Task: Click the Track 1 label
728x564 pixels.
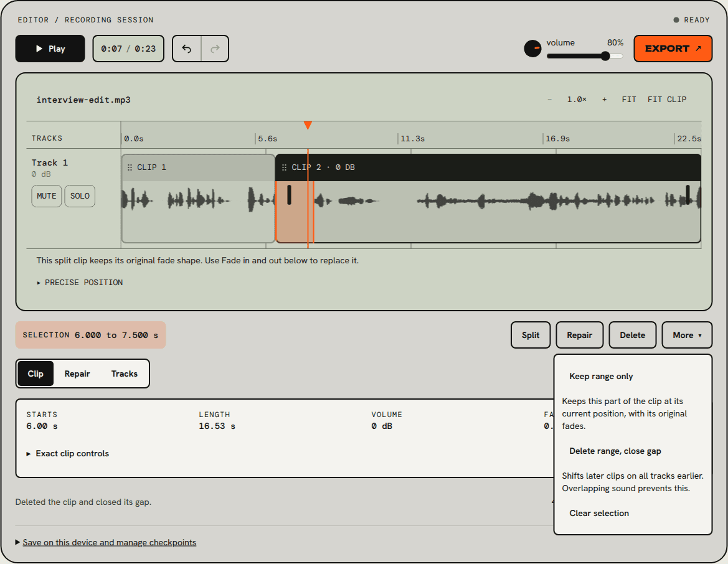Action: [50, 163]
